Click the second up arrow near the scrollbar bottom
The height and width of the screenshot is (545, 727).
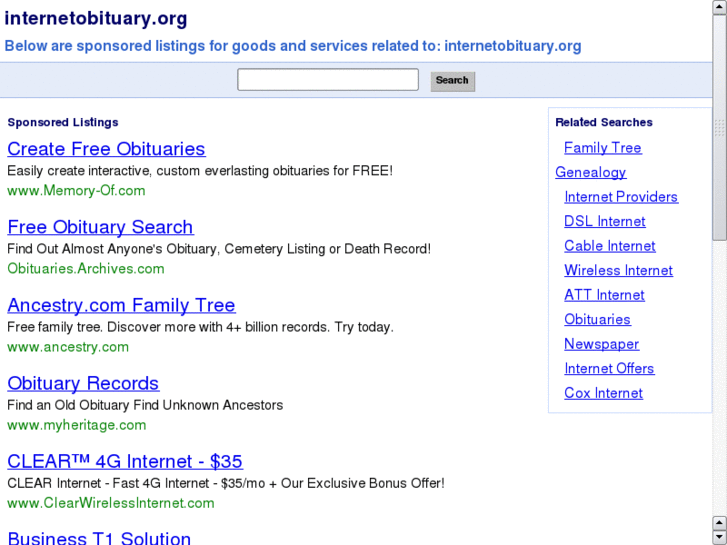[720, 523]
